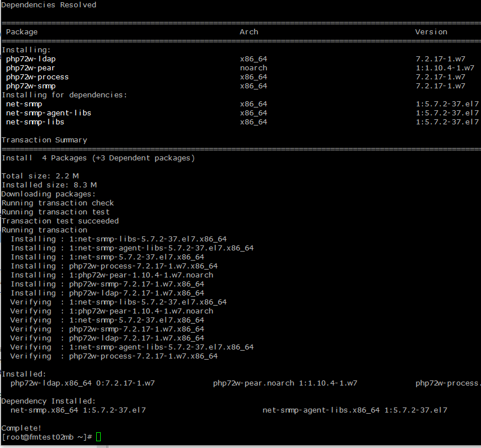Viewport: 481px width, 448px height.
Task: Click the 'Version' column header
Action: click(x=431, y=32)
